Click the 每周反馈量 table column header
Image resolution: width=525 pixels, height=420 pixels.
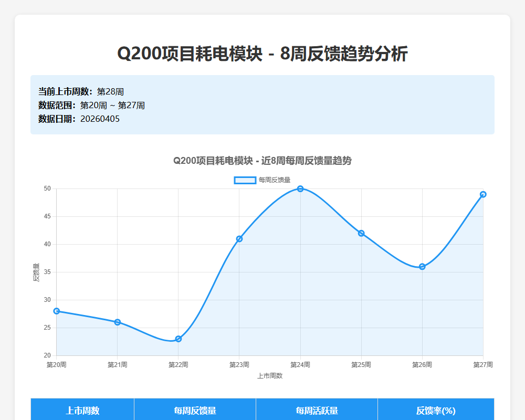[x=195, y=410]
